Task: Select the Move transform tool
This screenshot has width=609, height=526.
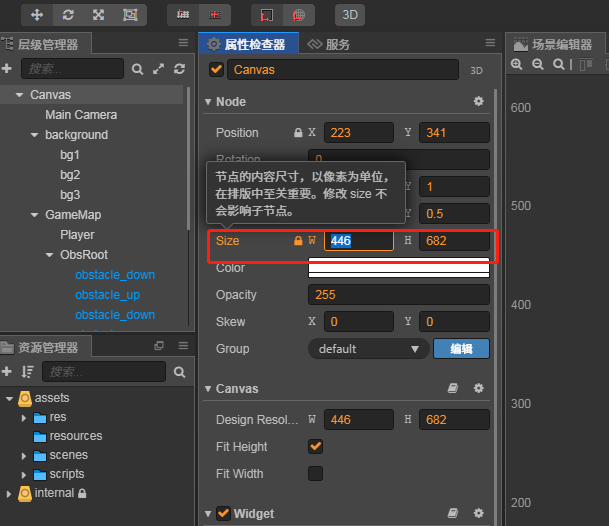Action: click(37, 15)
